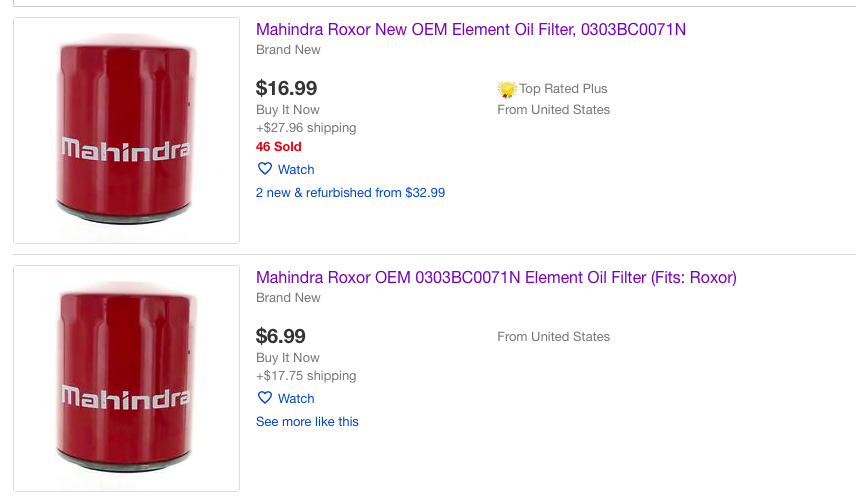
Task: Click the heart icon on the $16.99 listing
Action: coord(265,169)
